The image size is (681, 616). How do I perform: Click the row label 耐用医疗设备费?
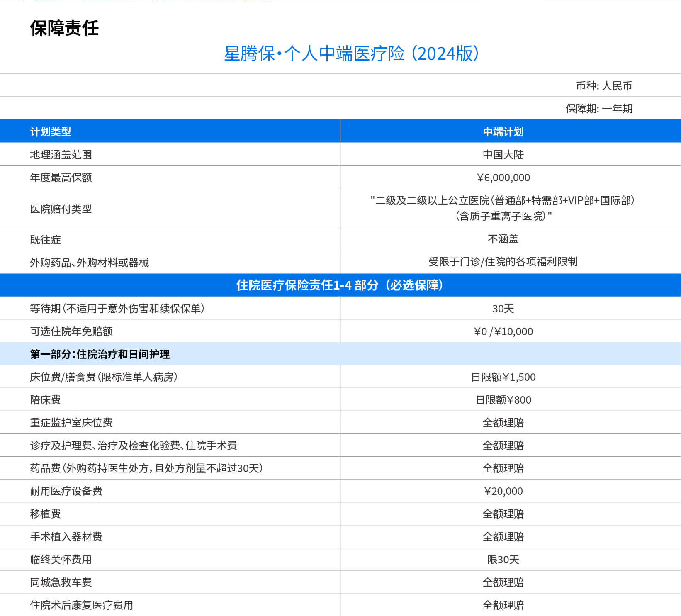click(x=66, y=491)
